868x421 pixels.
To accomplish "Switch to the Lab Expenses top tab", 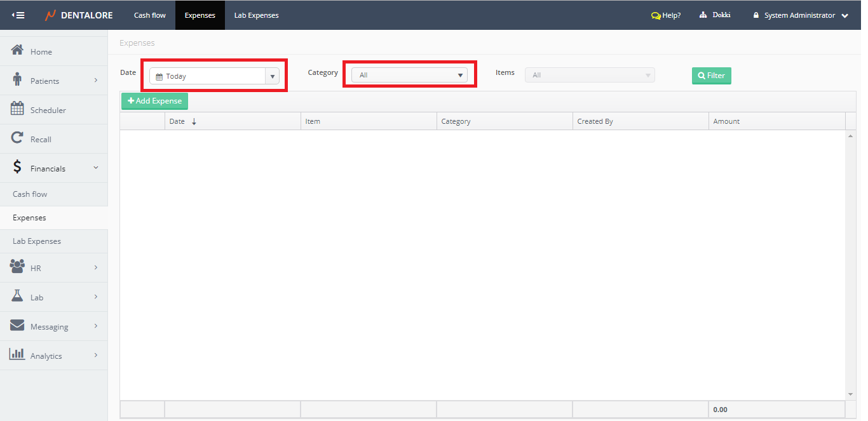I will click(256, 15).
